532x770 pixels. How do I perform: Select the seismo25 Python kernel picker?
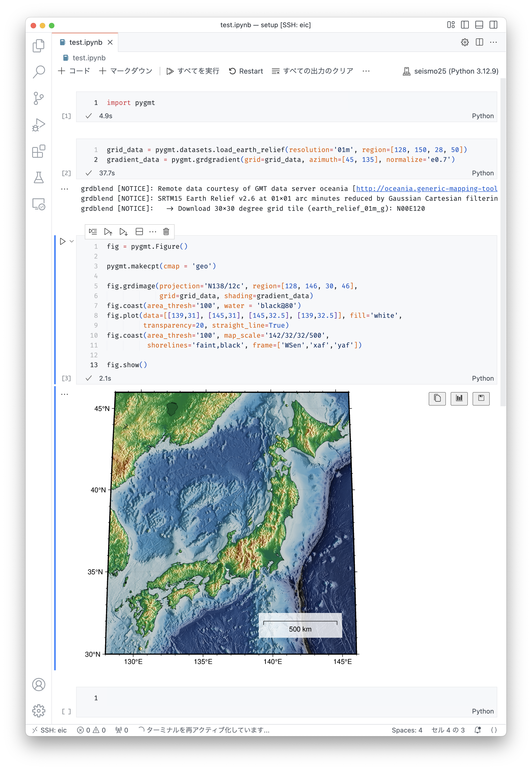point(451,71)
